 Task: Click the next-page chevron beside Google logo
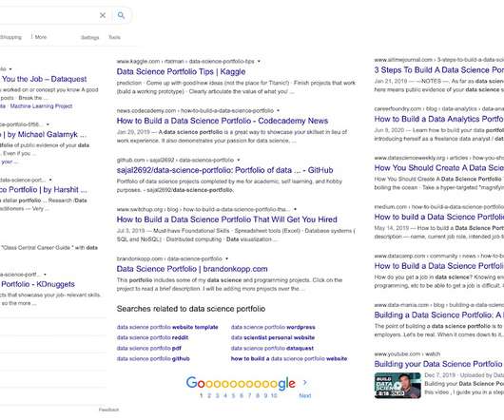click(305, 382)
